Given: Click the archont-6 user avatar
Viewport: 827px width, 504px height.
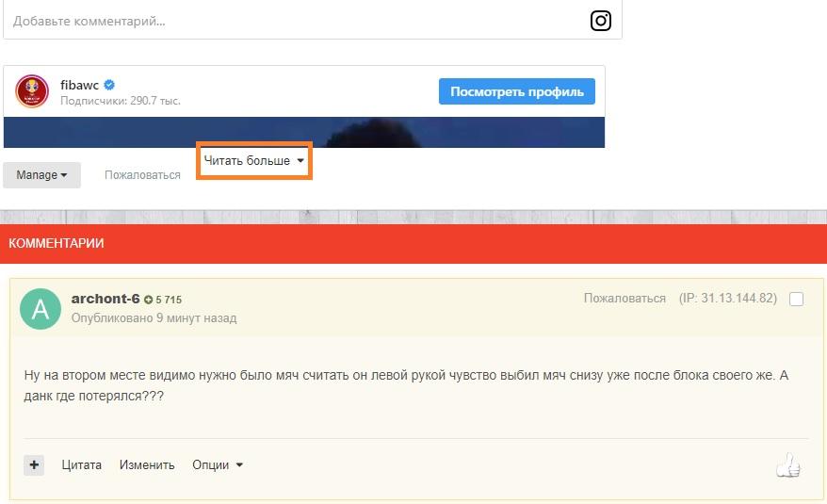Looking at the screenshot, I should pos(41,309).
